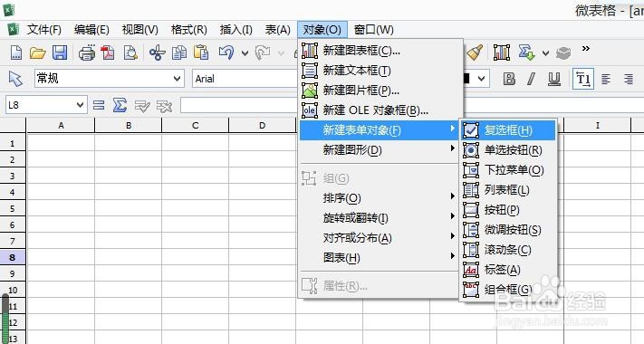Select the arrow pointer tool
This screenshot has height=344, width=644.
[x=15, y=79]
